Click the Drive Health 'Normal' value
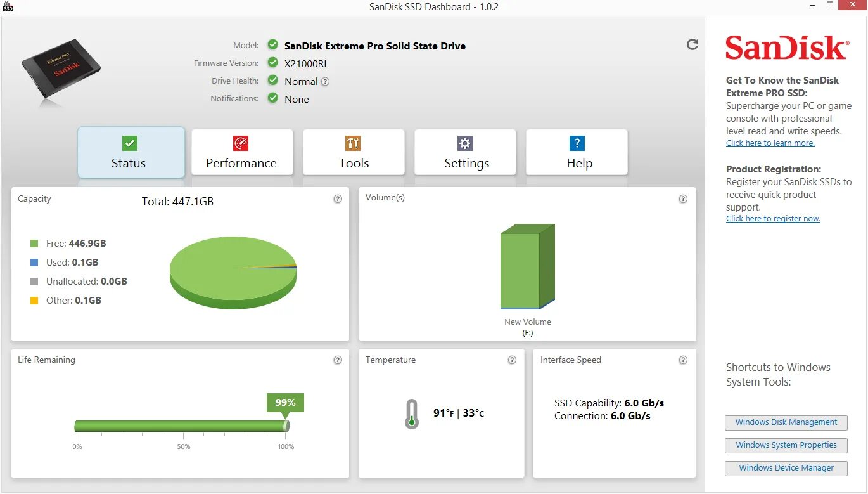Image resolution: width=868 pixels, height=494 pixels. 301,81
